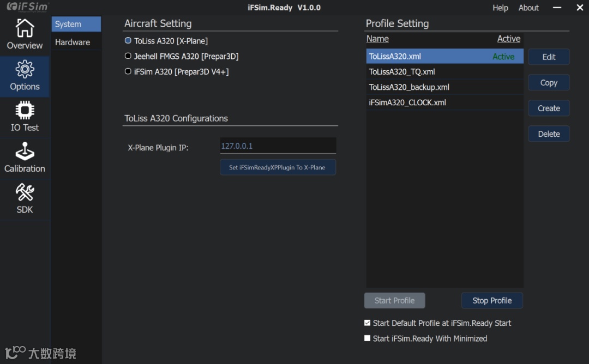Viewport: 589px width, 364px height.
Task: Select ToLiss A320 [X-Plane] radio button
Action: point(128,41)
